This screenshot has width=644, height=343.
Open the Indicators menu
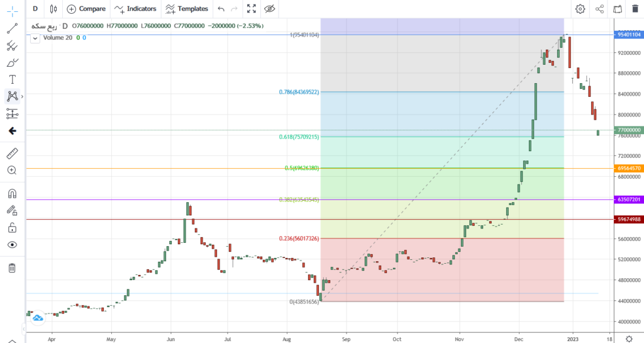(x=136, y=9)
